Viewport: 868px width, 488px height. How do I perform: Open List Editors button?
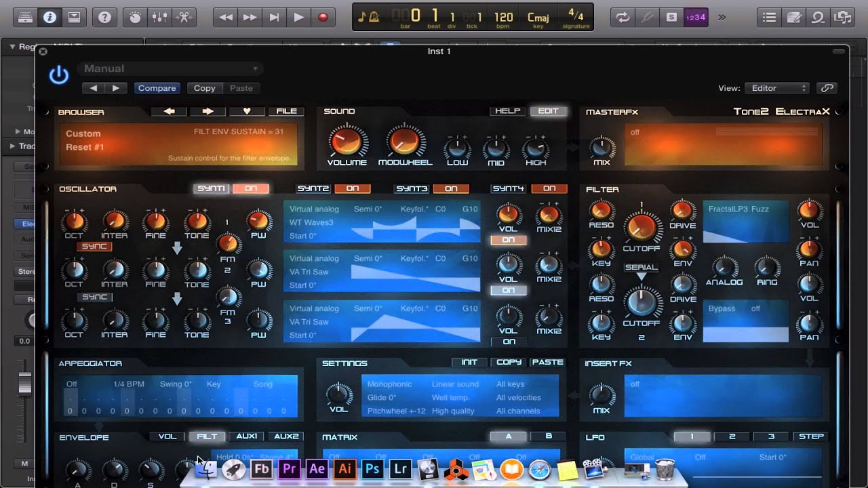(x=768, y=17)
